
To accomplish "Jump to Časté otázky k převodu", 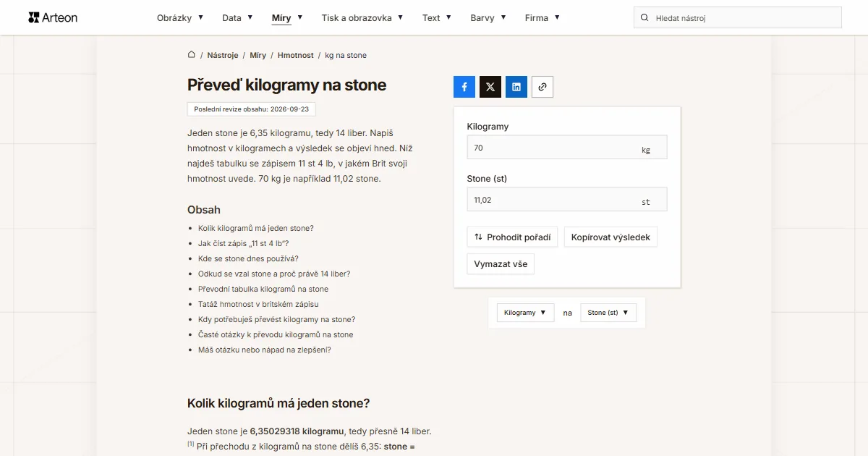I will tap(276, 334).
